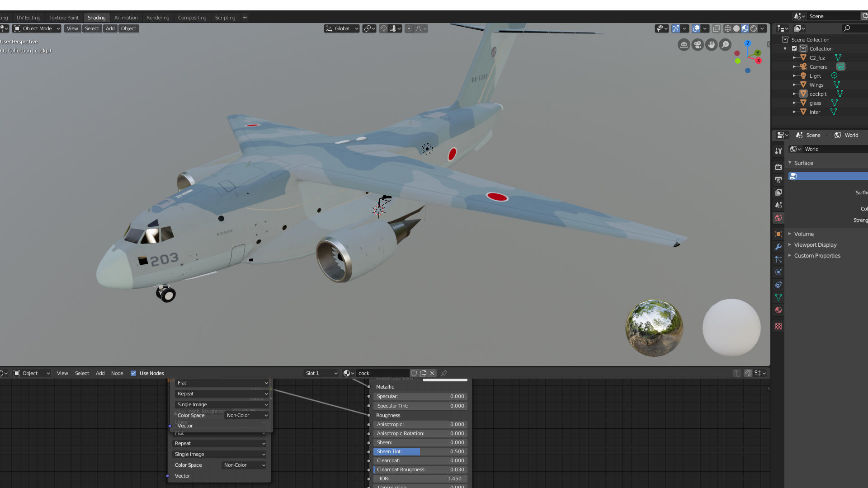The height and width of the screenshot is (488, 868).
Task: Open the Particles properties tab
Action: pyautogui.click(x=778, y=259)
